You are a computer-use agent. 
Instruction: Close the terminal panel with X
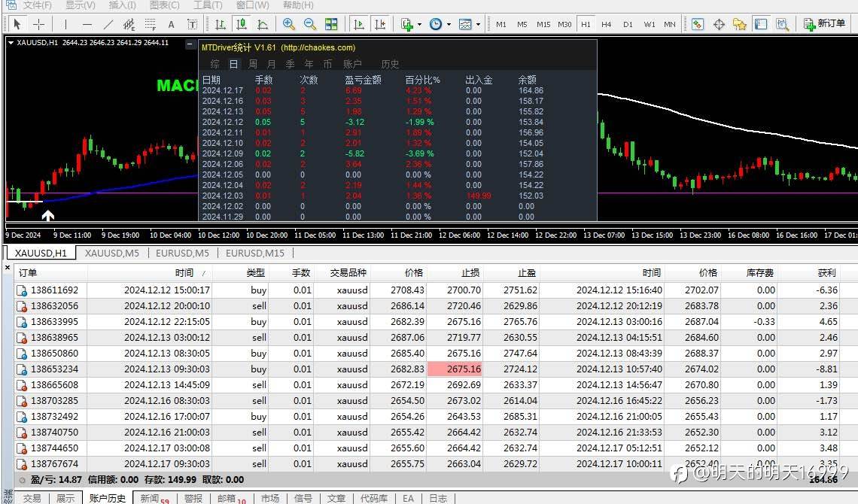coord(7,267)
